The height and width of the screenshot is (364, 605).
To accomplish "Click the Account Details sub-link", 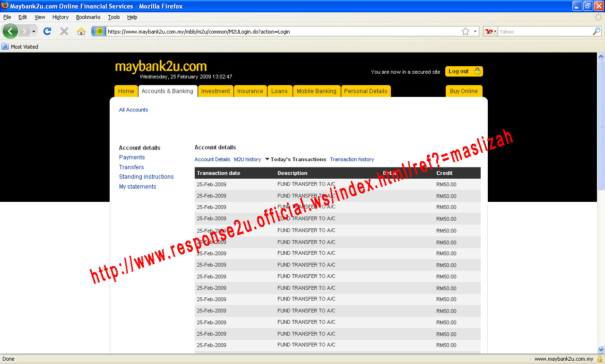I will [212, 159].
